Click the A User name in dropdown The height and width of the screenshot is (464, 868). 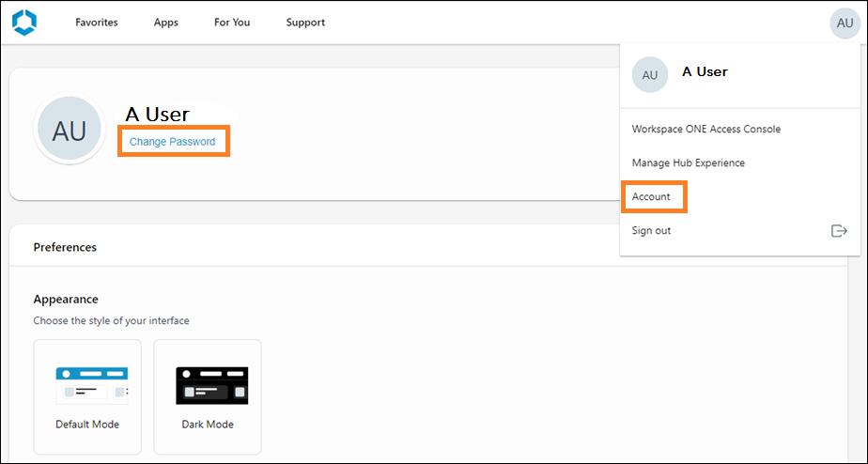(705, 72)
